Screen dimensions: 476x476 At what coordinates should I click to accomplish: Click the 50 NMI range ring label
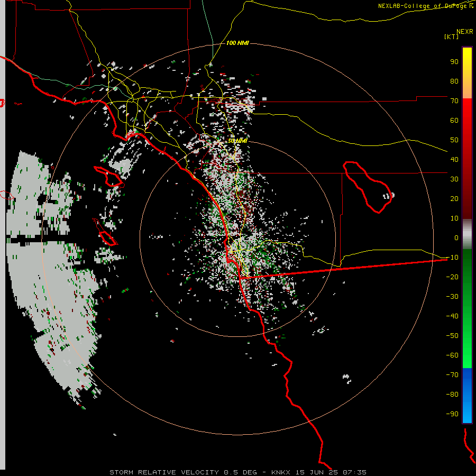tap(237, 141)
